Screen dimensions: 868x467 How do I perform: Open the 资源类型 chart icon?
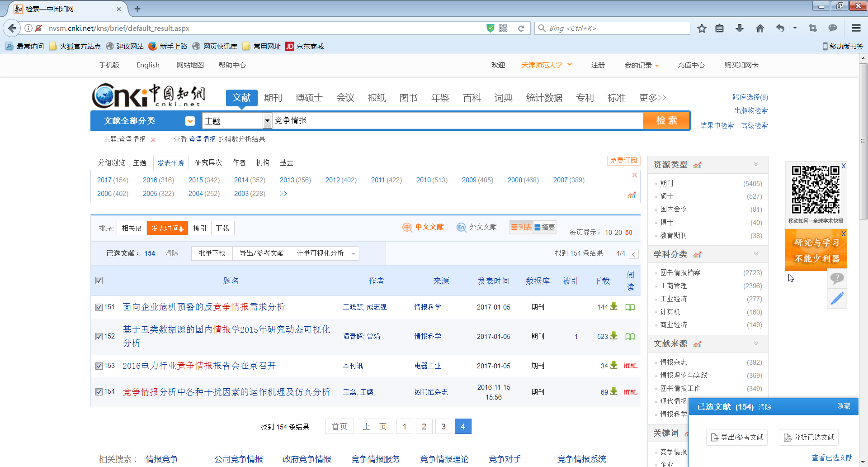697,165
